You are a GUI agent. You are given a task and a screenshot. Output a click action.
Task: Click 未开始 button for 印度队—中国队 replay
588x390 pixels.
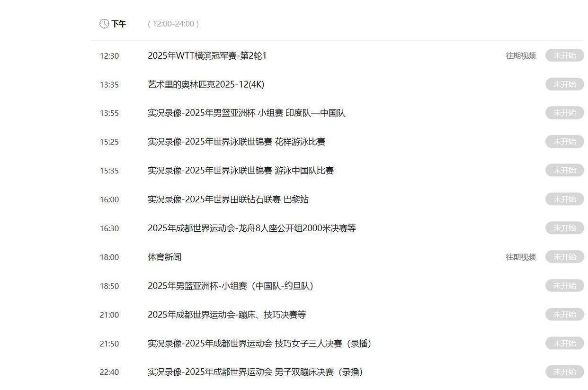tap(564, 113)
